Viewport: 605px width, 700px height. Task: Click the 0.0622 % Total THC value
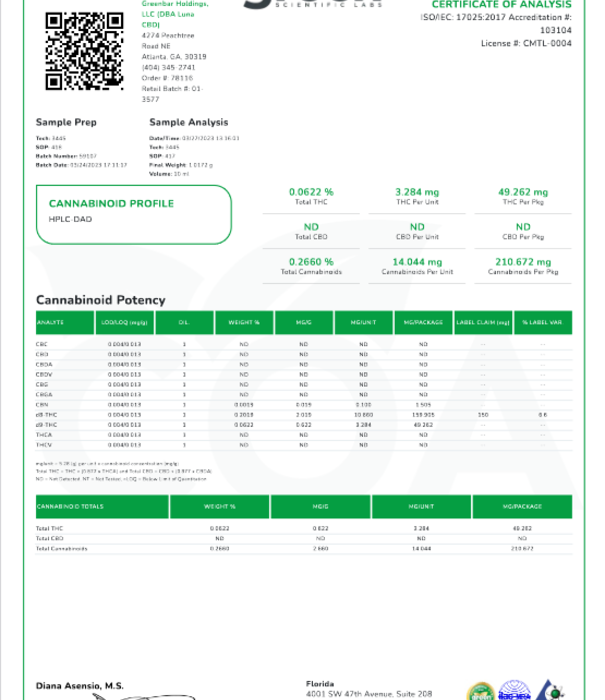coord(311,192)
